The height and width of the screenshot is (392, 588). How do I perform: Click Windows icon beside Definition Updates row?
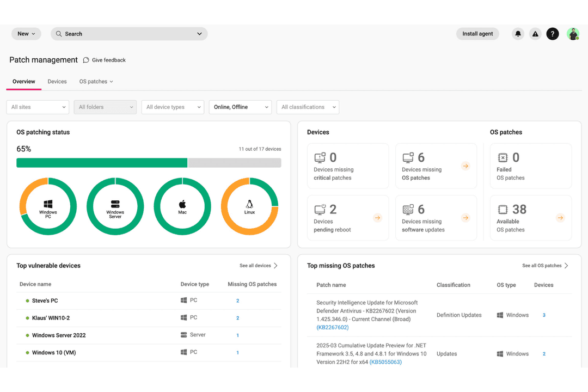pos(500,315)
